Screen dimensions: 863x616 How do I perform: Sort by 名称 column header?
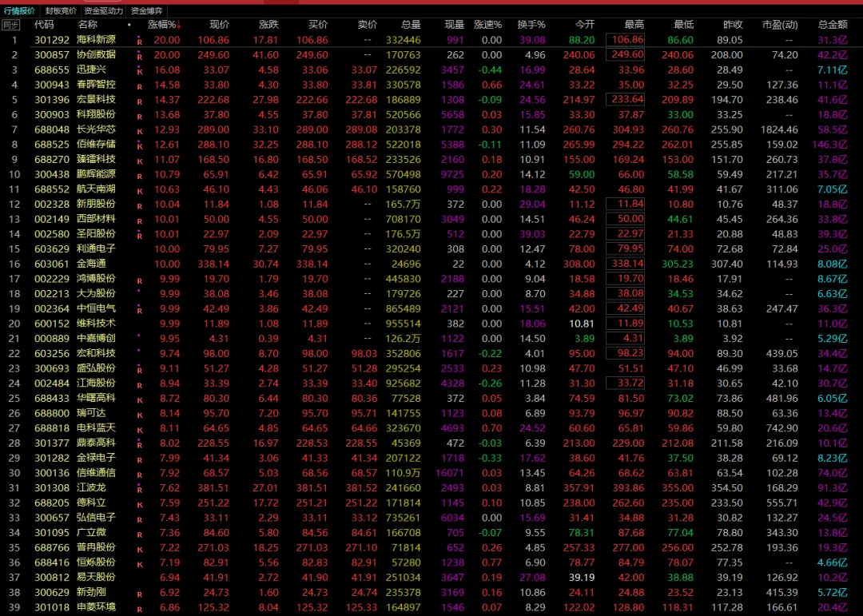[x=88, y=25]
